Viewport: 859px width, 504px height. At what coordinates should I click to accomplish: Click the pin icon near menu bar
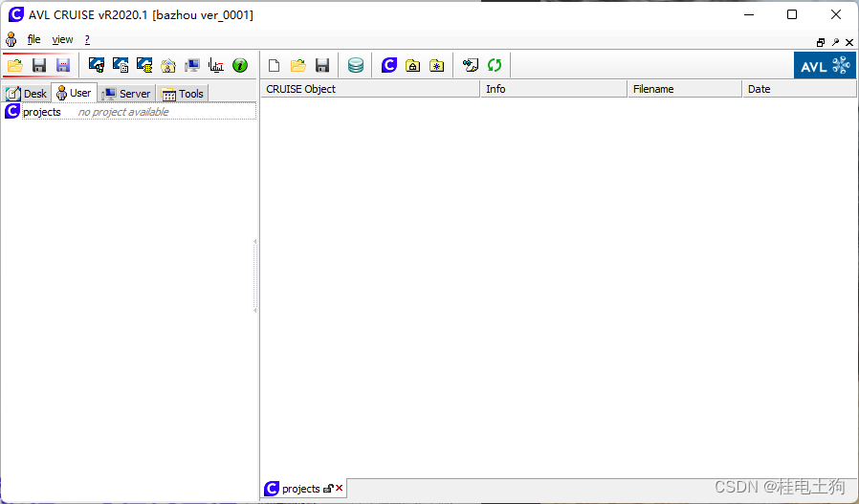click(835, 42)
